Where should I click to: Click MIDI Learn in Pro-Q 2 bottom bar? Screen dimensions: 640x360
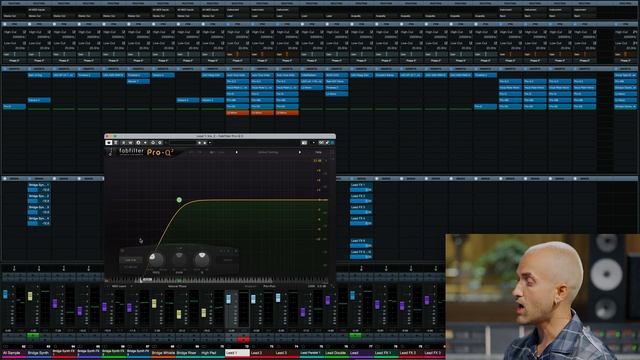(119, 286)
